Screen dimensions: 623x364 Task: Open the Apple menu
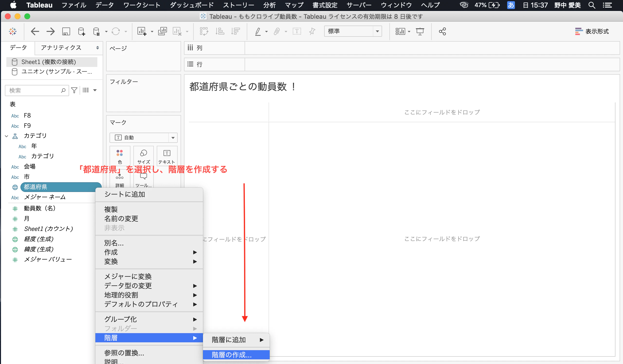coord(13,5)
